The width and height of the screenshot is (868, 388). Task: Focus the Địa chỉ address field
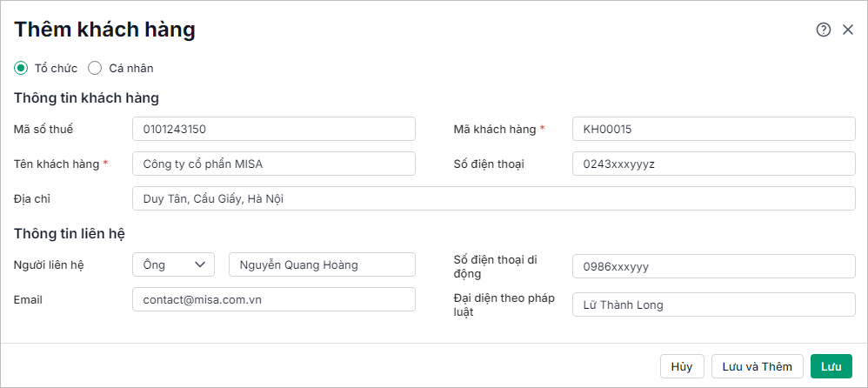[493, 198]
